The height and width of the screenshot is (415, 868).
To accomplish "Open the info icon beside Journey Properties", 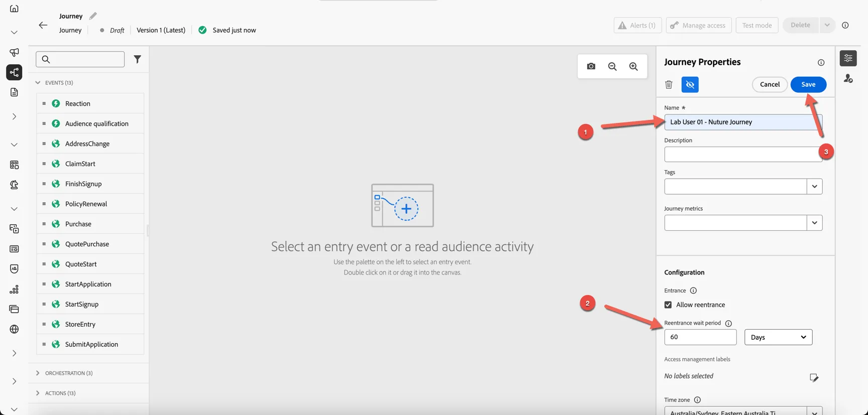I will [821, 63].
